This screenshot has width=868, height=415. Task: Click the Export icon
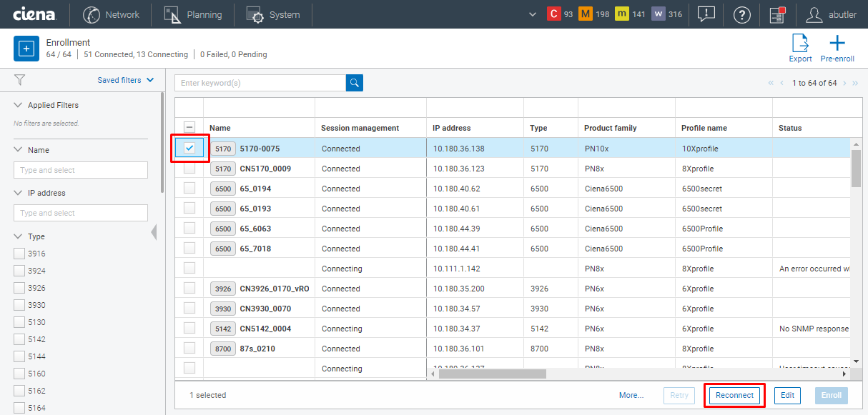coord(800,43)
